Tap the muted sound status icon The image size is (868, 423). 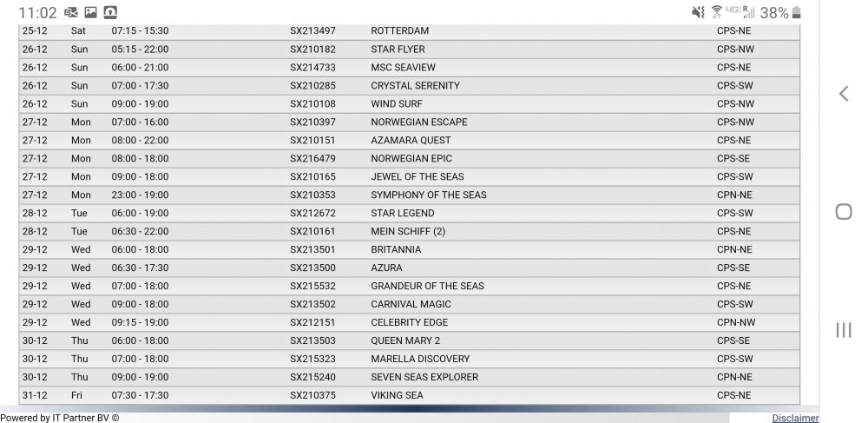pyautogui.click(x=699, y=12)
